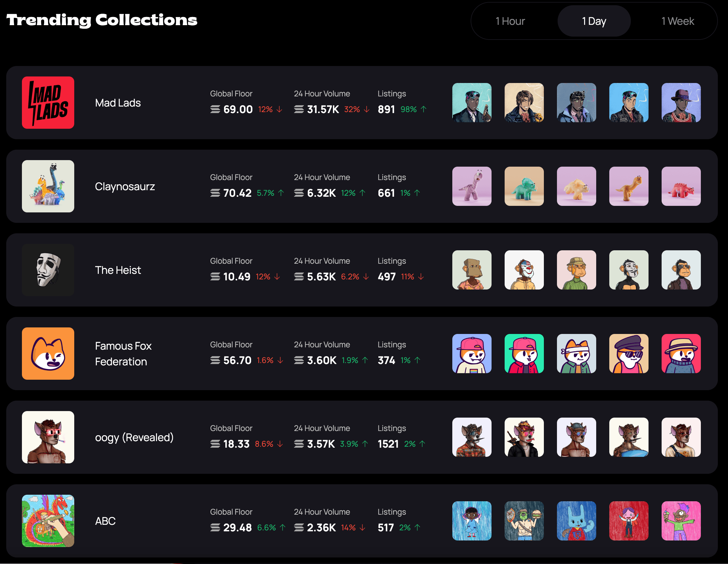Select the 1 Day timeframe
Viewport: 728px width, 564px height.
(594, 21)
